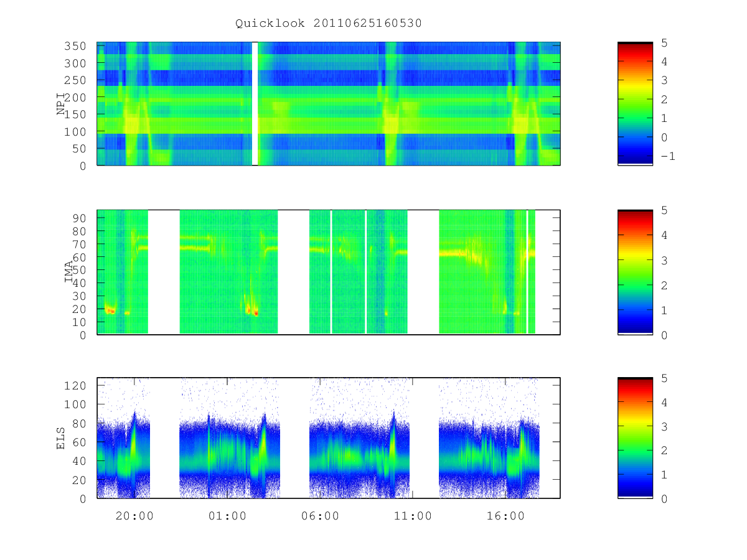Select the IMA axis label
Image resolution: width=747 pixels, height=560 pixels.
pos(69,272)
